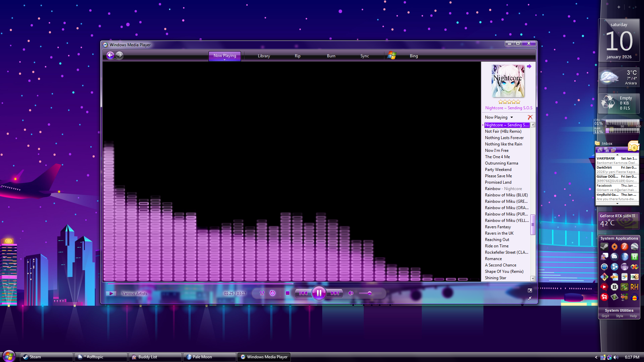644x362 pixels.
Task: Launch the Audacity headphones icon in System Applications
Action: [x=634, y=297]
